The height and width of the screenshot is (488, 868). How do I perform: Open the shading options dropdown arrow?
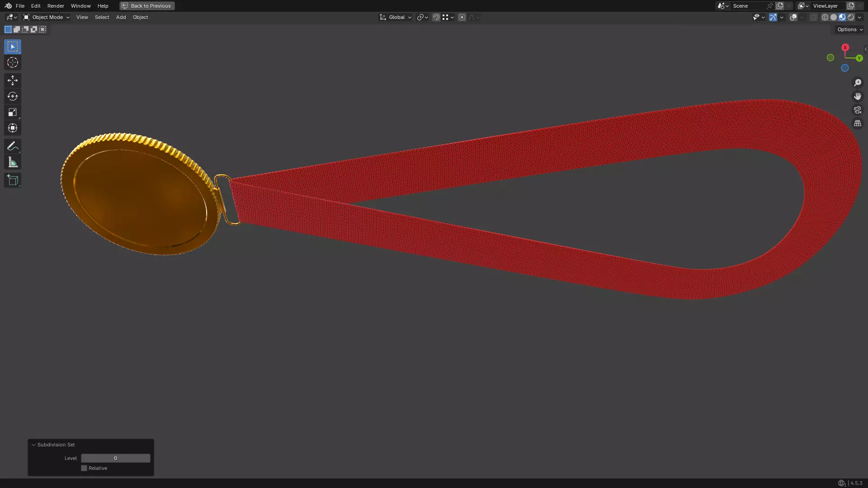click(x=859, y=17)
